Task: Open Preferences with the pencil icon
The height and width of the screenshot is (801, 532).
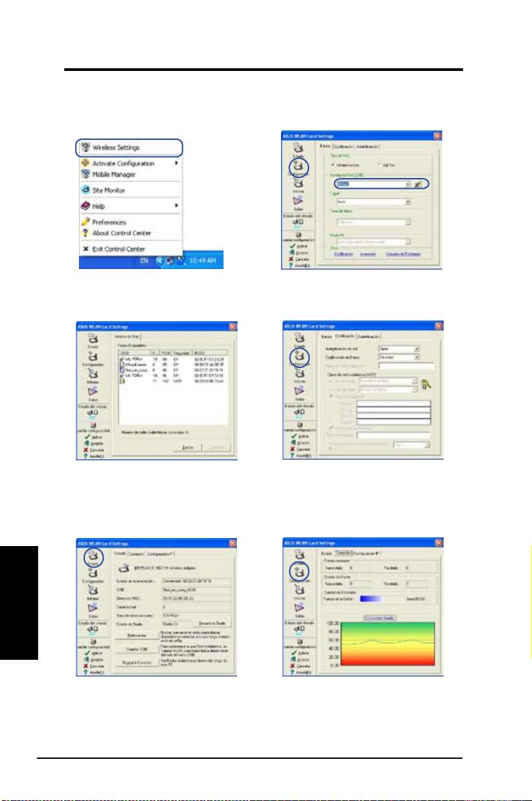Action: 109,222
